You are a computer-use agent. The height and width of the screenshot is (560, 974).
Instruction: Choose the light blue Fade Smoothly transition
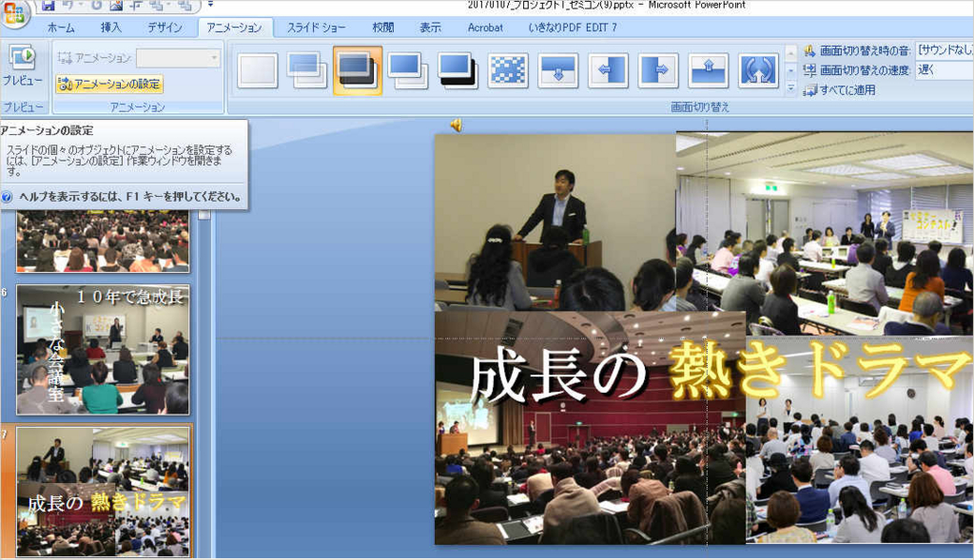307,70
